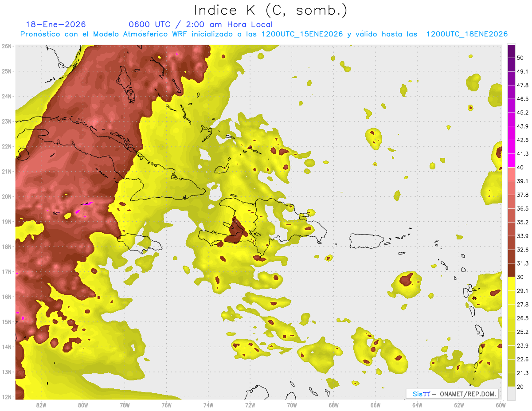Click the color scale value '26.5'
532x411 pixels.
[522, 318]
